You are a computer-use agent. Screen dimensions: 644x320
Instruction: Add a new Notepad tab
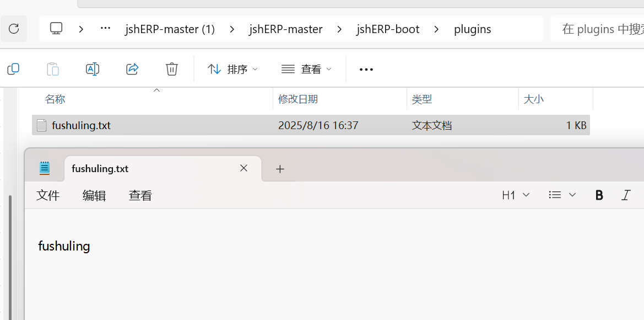click(x=280, y=169)
